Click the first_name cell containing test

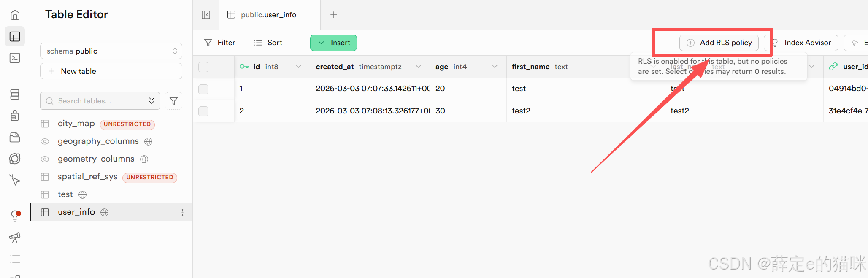(x=586, y=89)
